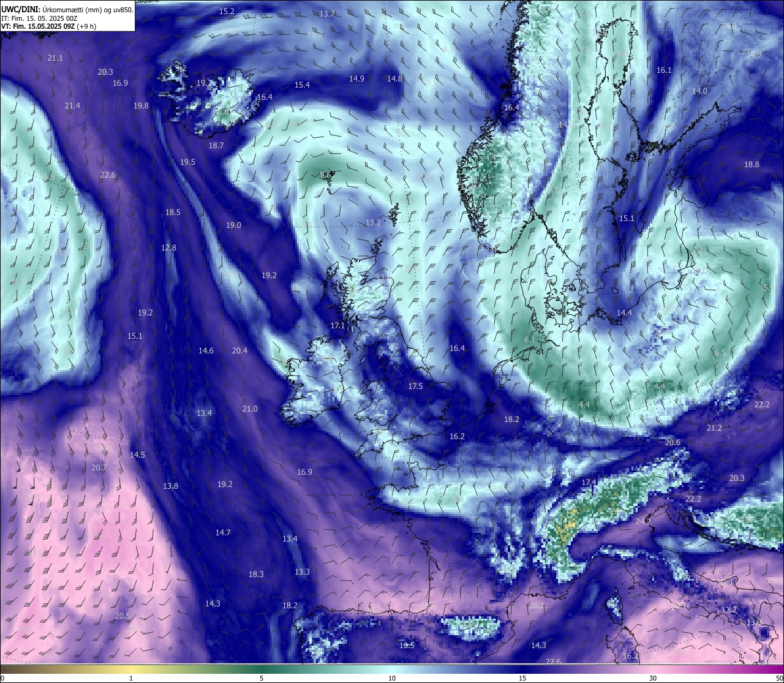Click the 14.6 value label
Screen dimensions: 784x683
206,350
